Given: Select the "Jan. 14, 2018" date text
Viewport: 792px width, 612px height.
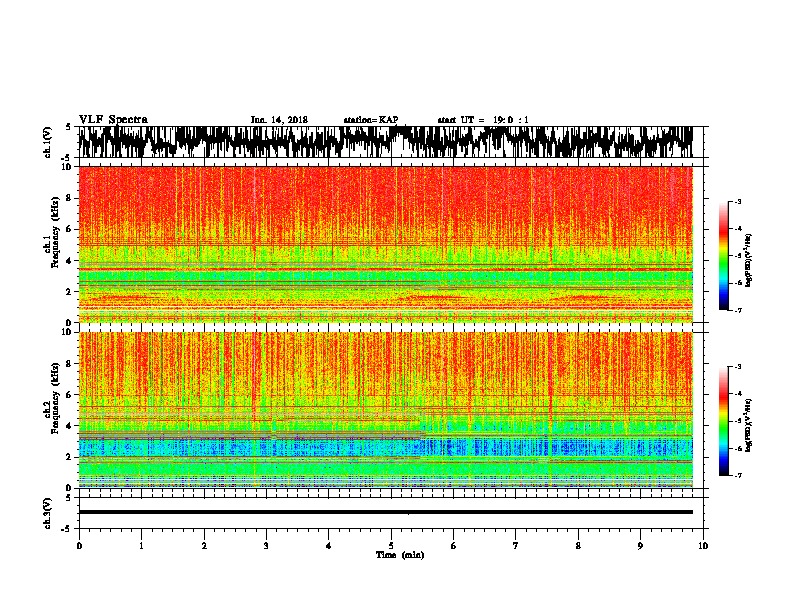Looking at the screenshot, I should [279, 120].
